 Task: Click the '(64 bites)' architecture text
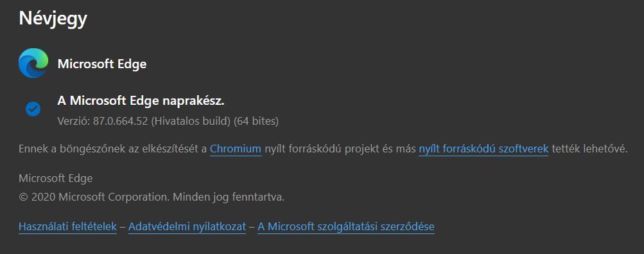coord(256,122)
